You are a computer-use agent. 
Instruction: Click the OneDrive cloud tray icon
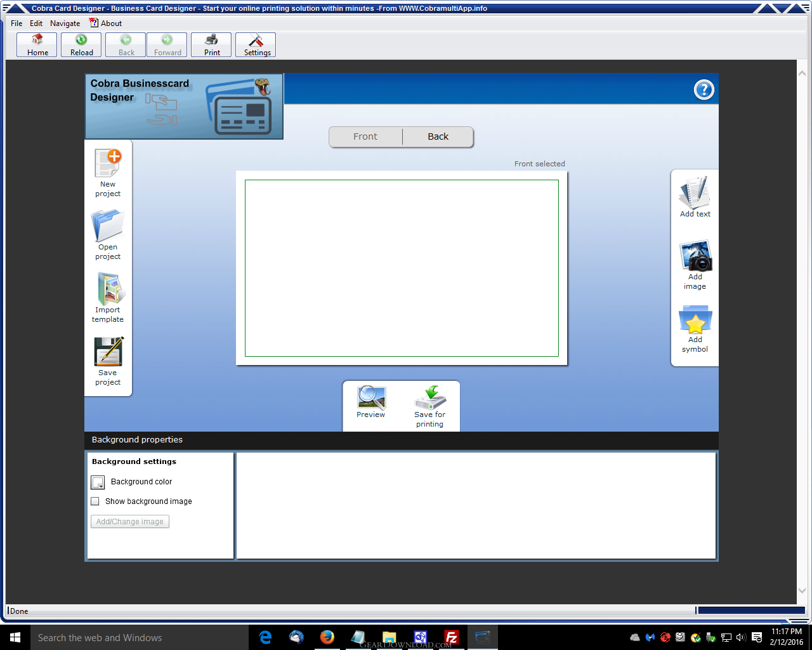click(634, 637)
